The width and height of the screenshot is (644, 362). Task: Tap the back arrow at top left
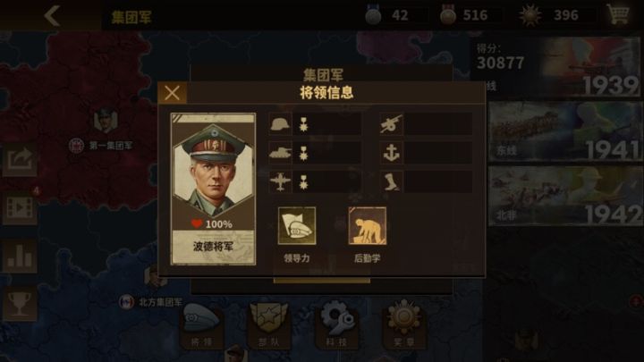(x=52, y=16)
